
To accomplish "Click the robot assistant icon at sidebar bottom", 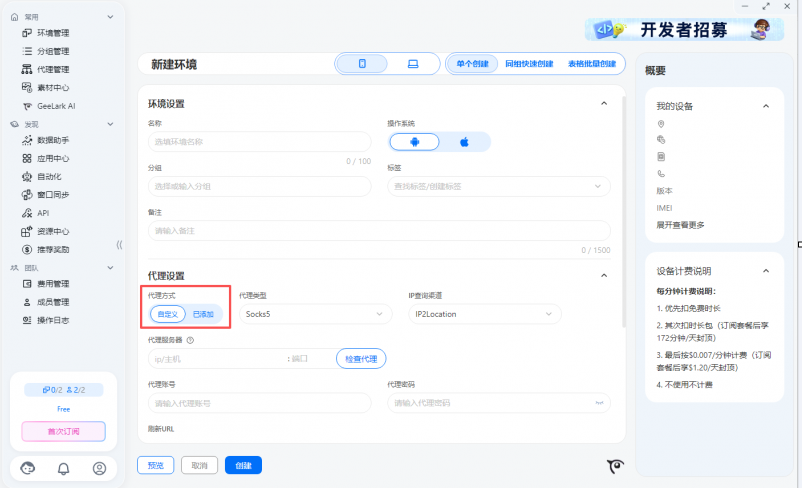I will (x=28, y=468).
